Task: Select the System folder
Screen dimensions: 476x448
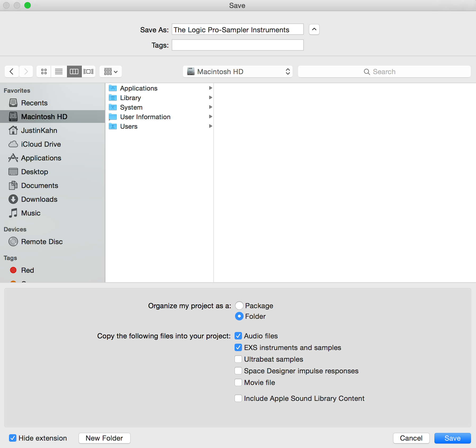Action: tap(160, 107)
